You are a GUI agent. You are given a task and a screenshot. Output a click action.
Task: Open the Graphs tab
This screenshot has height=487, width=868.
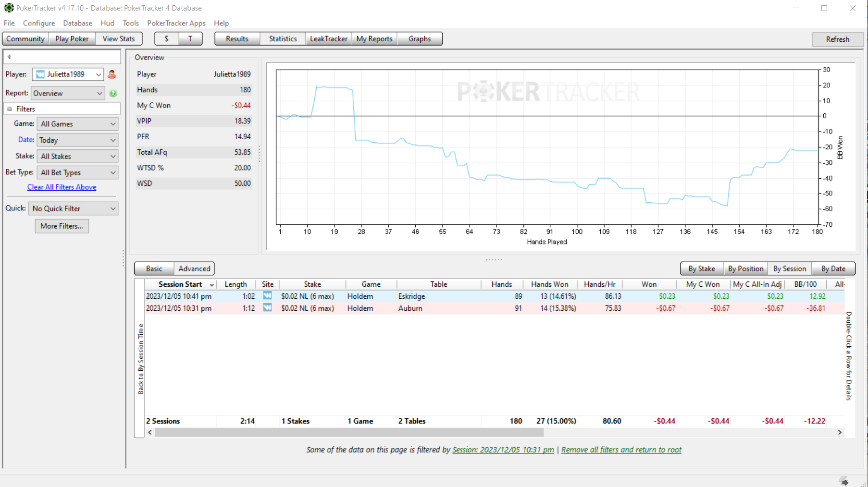420,39
